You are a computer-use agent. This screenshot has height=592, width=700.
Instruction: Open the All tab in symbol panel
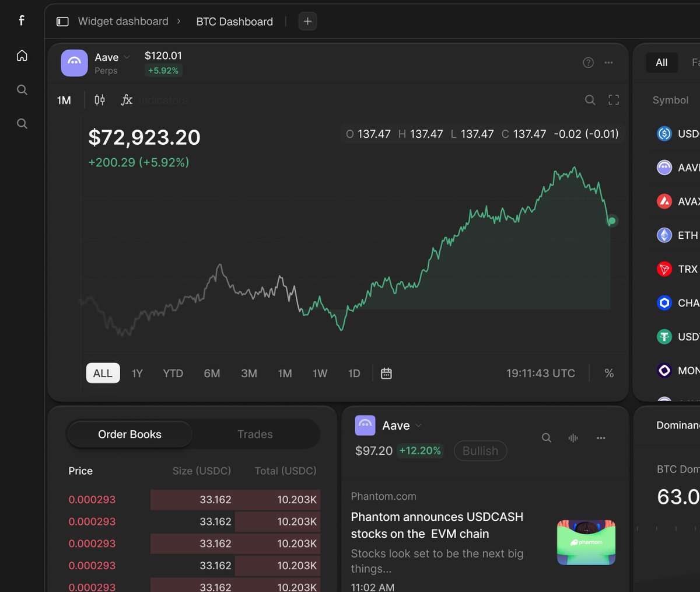(x=661, y=62)
